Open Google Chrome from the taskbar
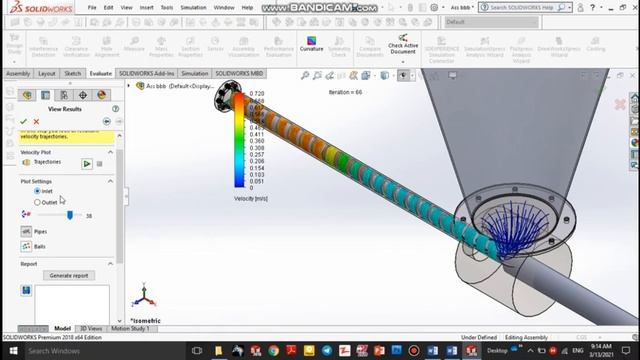Viewport: 640px width, 360px height. [273, 351]
